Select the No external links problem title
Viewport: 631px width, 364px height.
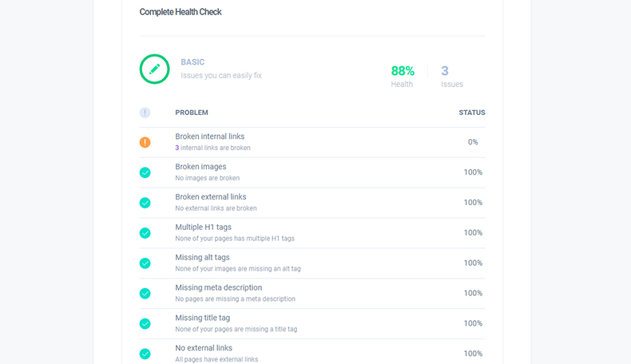204,348
